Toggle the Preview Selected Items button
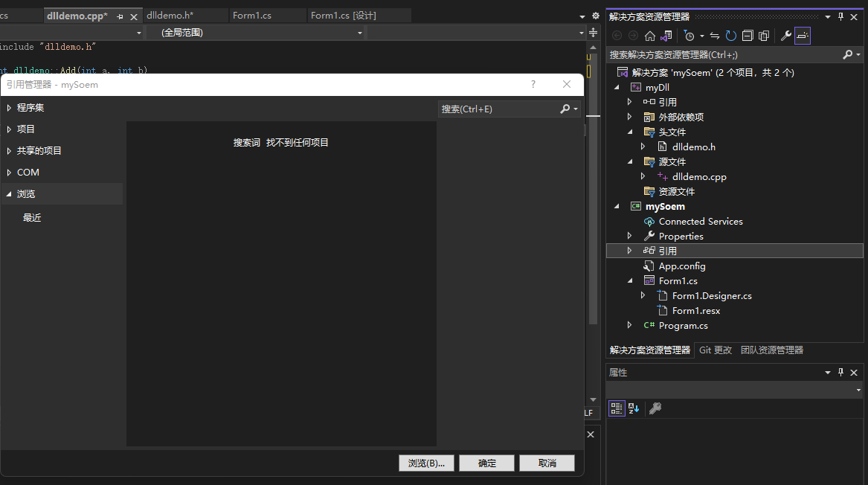 tap(802, 36)
